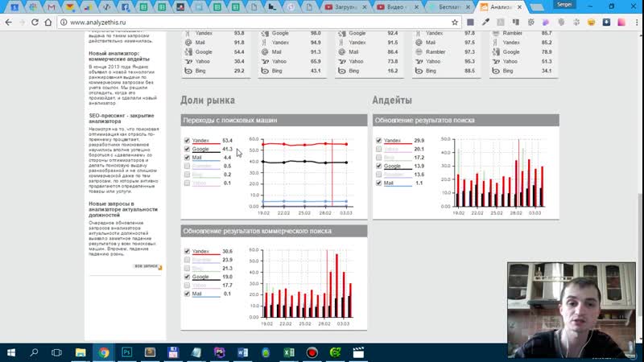This screenshot has height=362, width=644.
Task: Open the 'Новый анализатор: коммерческие апдейты' article
Action: point(119,56)
